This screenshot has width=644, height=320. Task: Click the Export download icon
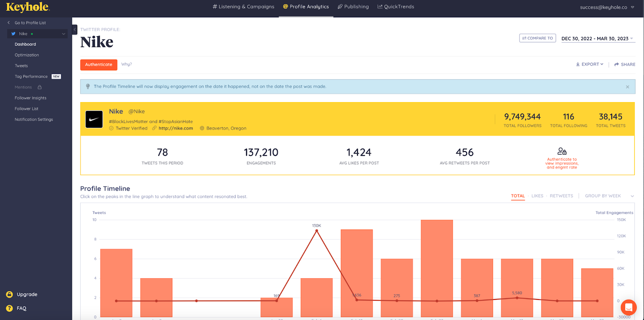(578, 64)
